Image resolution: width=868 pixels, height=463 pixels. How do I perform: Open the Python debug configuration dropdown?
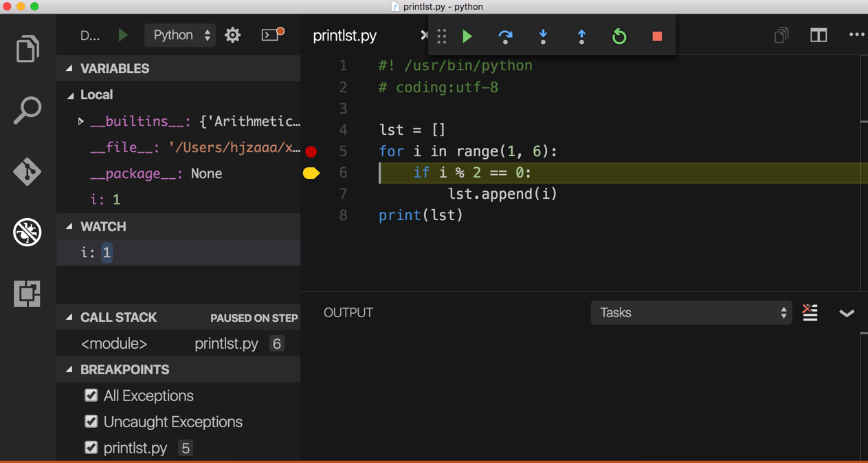click(180, 34)
